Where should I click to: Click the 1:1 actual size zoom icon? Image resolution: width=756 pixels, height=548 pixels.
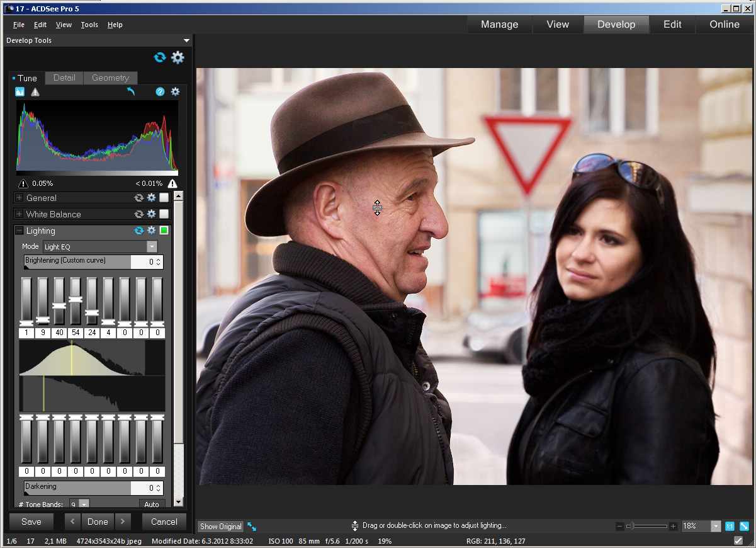[730, 526]
